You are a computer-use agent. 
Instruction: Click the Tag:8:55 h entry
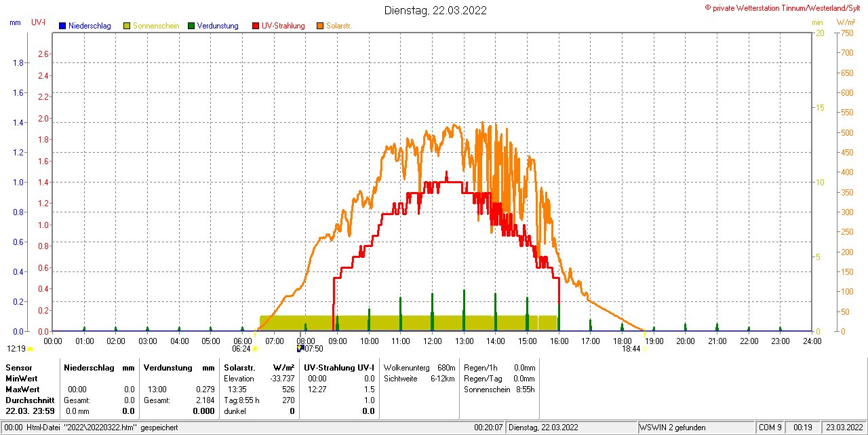[x=242, y=400]
